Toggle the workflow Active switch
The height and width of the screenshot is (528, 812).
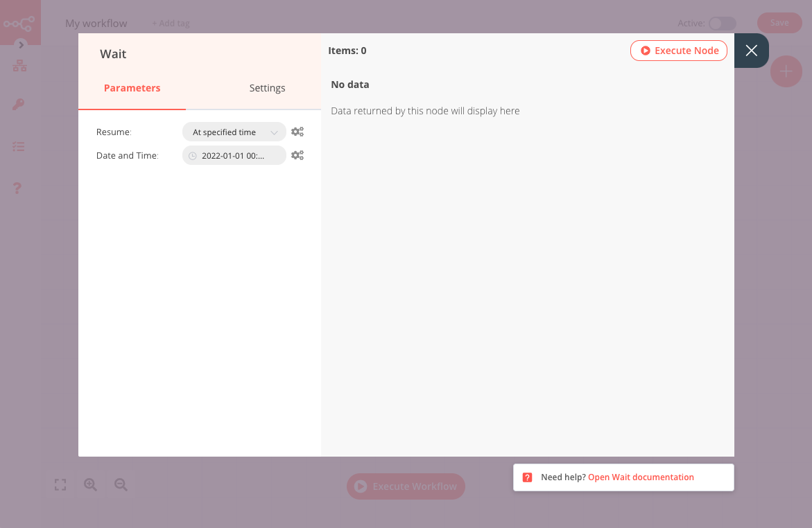721,24
